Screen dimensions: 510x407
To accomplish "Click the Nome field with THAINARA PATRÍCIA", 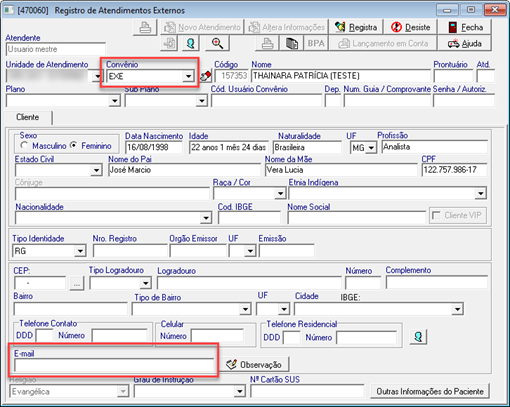I will coord(341,76).
